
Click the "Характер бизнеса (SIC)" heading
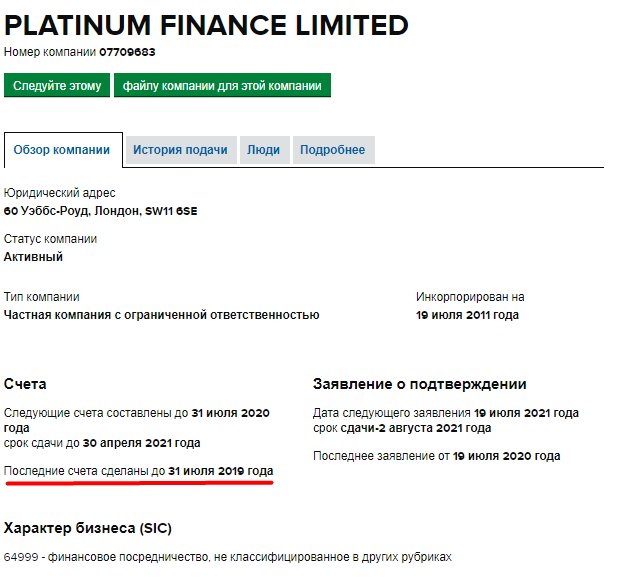(x=88, y=528)
